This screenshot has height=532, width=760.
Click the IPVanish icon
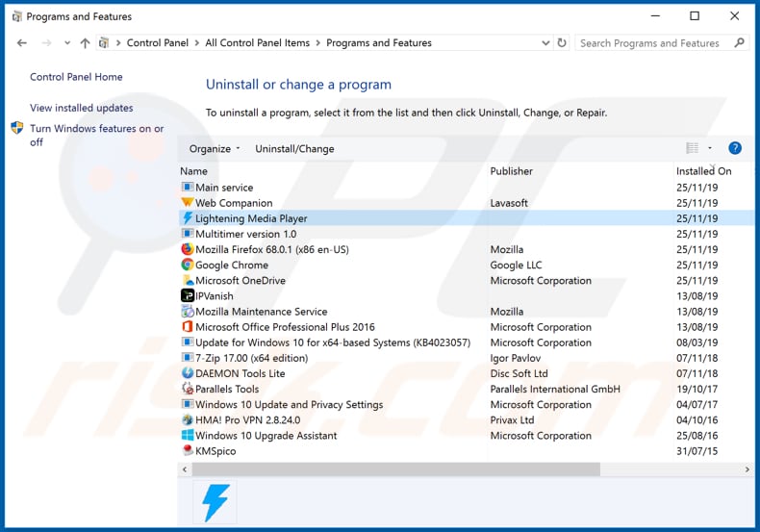click(x=187, y=295)
